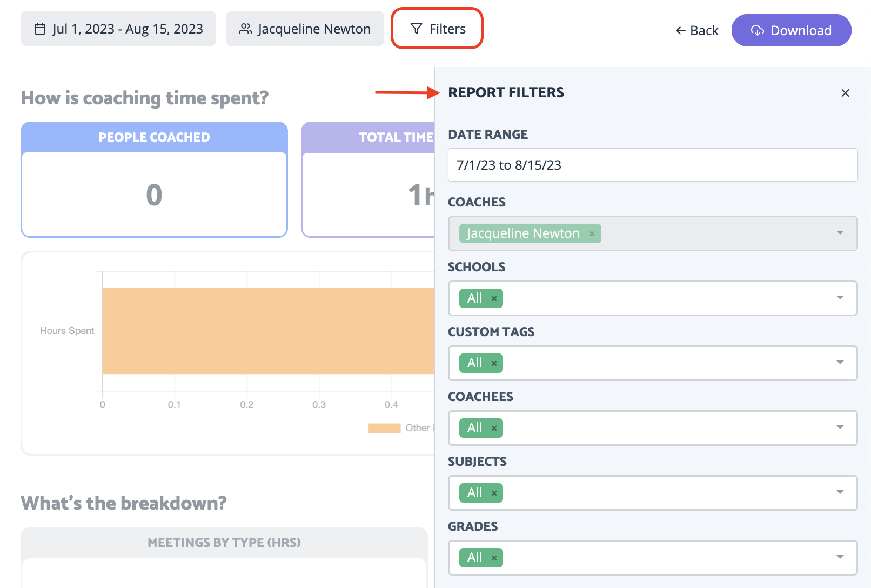Remove the All tag in Grades
Image resolution: width=871 pixels, height=588 pixels.
point(494,558)
